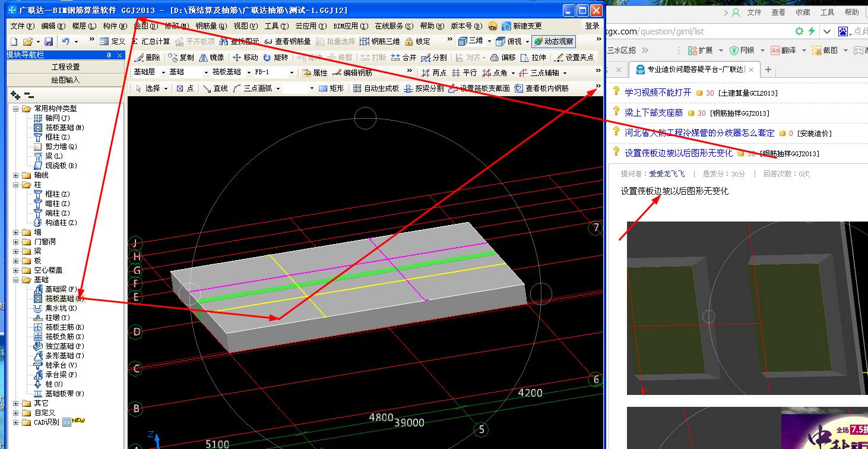868x449 pixels.
Task: Open the 俯视 view direction dropdown
Action: click(x=527, y=42)
